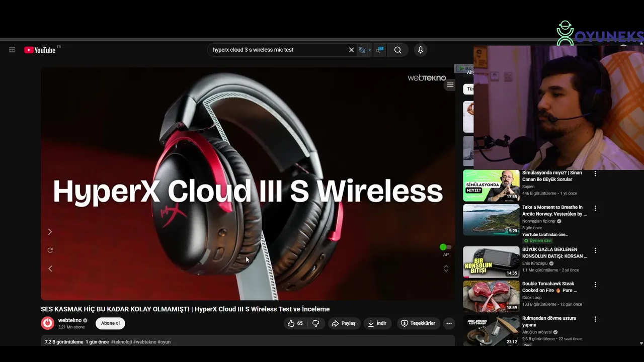Click the Cook Loop channel name

tap(532, 298)
